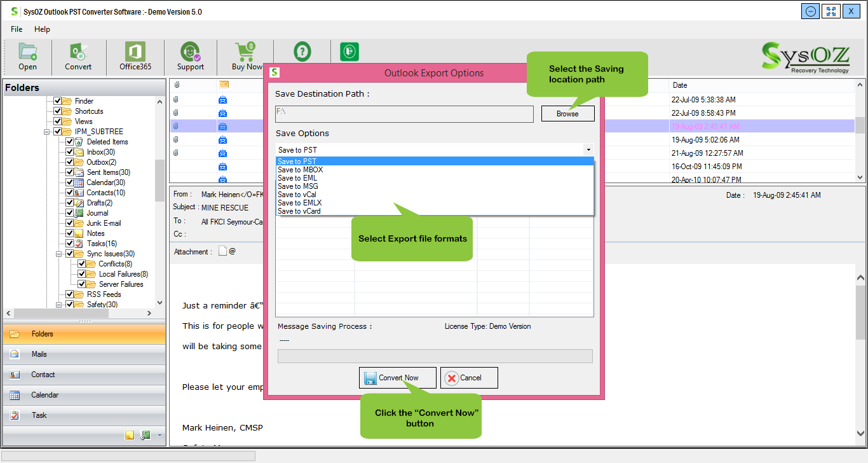Uncheck the Tasks(16) folder checkbox
Viewport: 868px width, 463px height.
pyautogui.click(x=70, y=244)
